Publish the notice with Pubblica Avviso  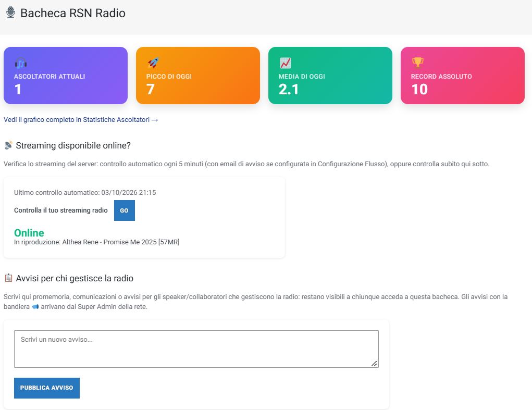pos(47,388)
